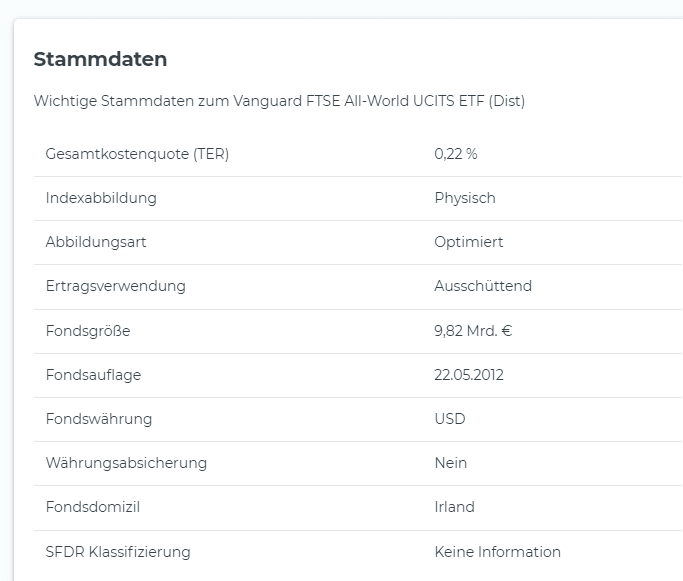Select the Währungsabsicherung row label
This screenshot has width=683, height=581.
(126, 463)
